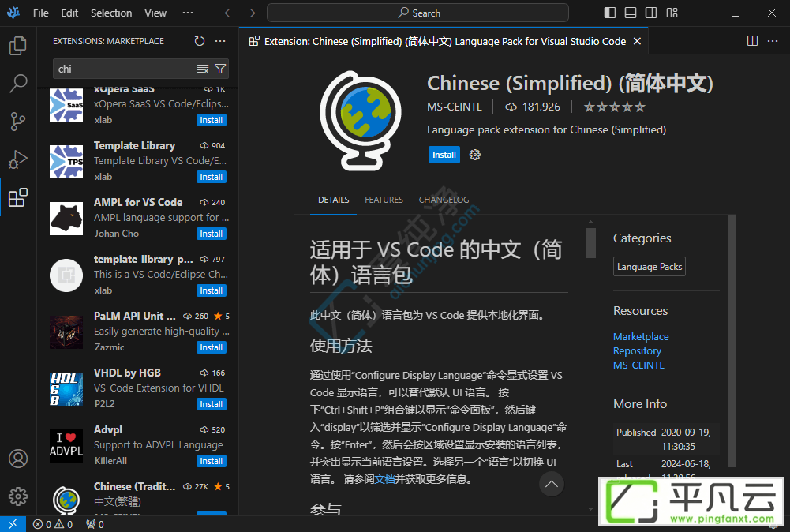Switch to the CHANGELOG tab
The image size is (790, 532).
click(x=444, y=200)
